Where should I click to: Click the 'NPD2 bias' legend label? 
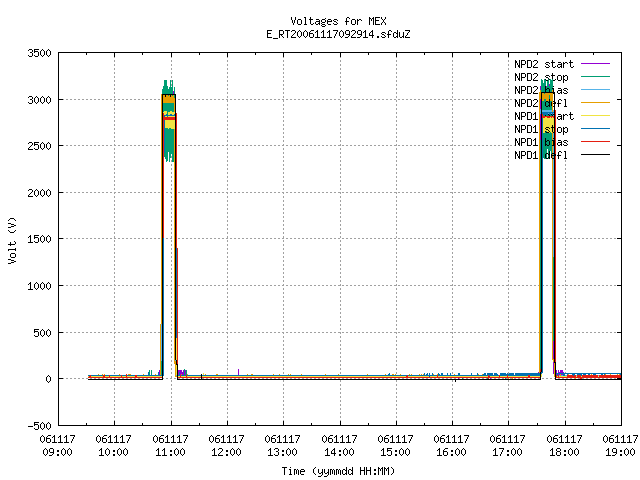coord(541,90)
